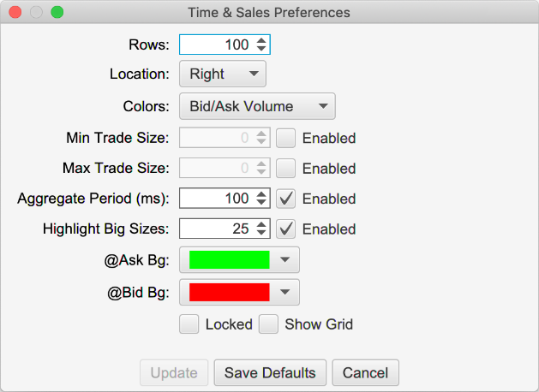
Task: Open the Location dropdown
Action: pyautogui.click(x=223, y=74)
